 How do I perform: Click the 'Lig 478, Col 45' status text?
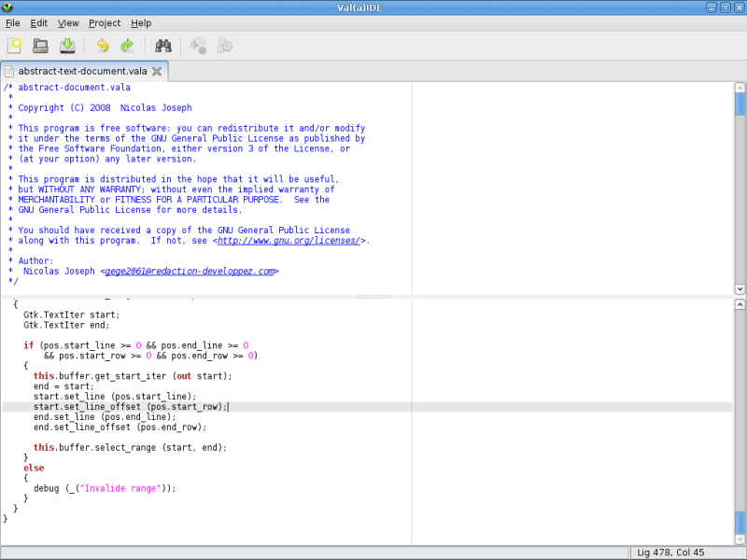(670, 553)
